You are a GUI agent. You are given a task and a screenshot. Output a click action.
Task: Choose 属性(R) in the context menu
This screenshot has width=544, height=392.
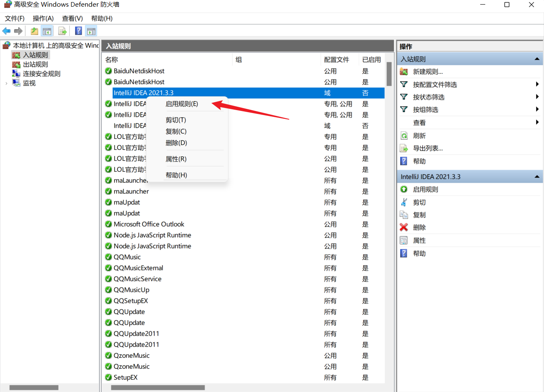[176, 159]
